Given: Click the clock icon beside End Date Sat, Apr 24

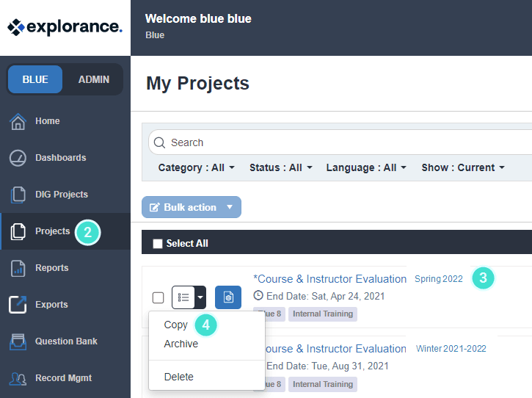Looking at the screenshot, I should coord(258,295).
